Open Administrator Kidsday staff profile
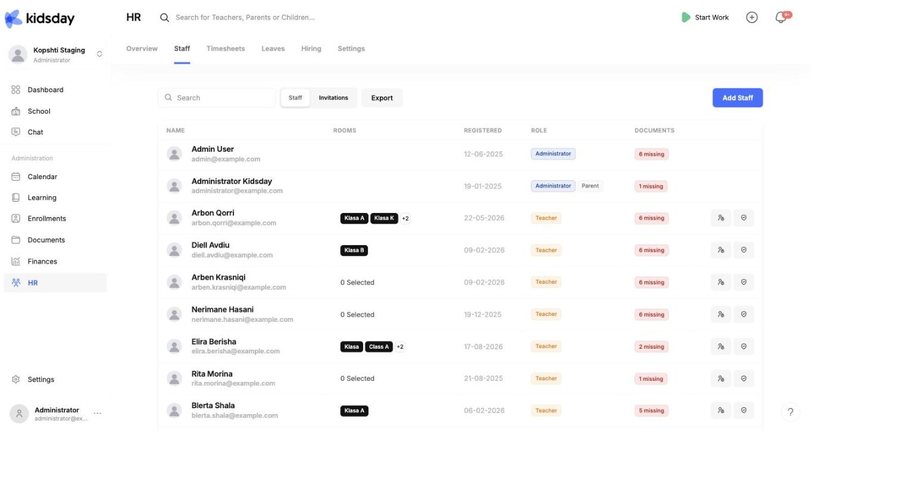The width and height of the screenshot is (900, 479). click(x=232, y=181)
